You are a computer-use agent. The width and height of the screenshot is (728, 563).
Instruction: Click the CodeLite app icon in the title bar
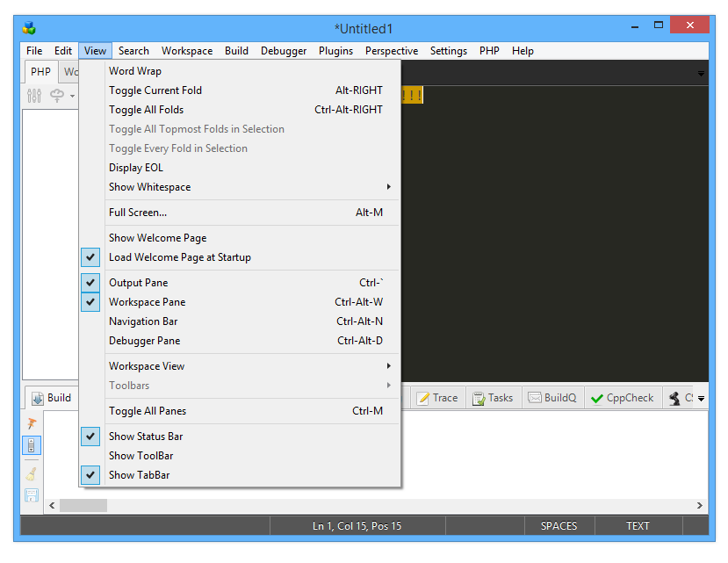pos(29,28)
